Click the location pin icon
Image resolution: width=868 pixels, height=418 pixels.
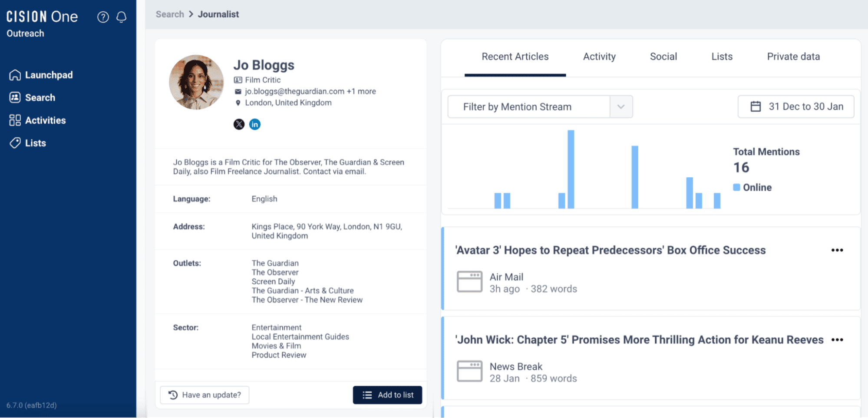[x=238, y=103]
